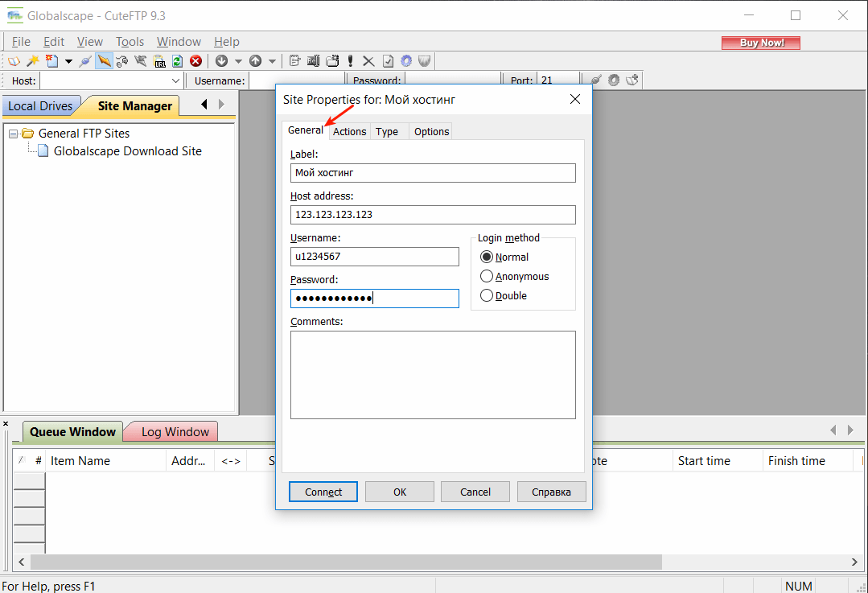
Task: Click the Справка help button
Action: click(x=551, y=492)
